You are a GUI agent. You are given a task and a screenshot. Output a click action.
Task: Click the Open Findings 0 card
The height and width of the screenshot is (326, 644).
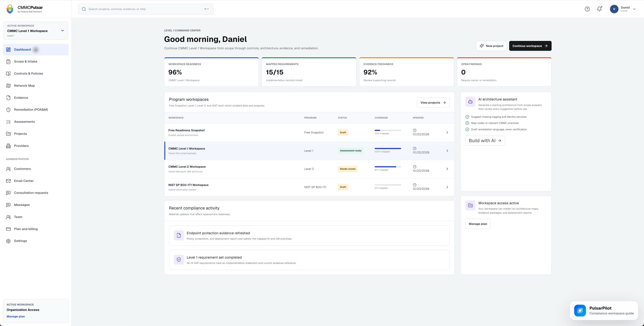pos(504,72)
